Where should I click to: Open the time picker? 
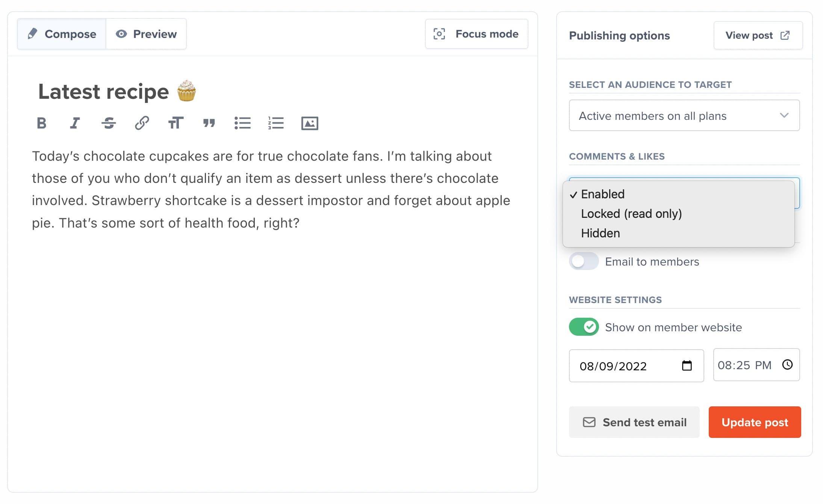(787, 365)
